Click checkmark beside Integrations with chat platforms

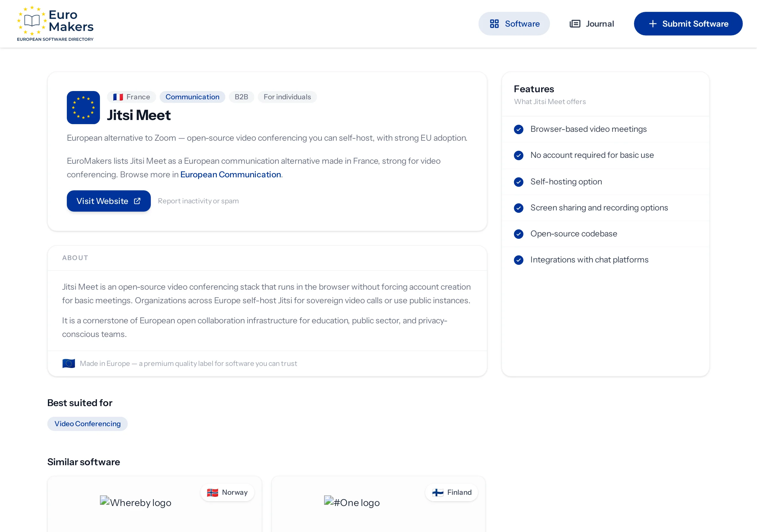(518, 260)
